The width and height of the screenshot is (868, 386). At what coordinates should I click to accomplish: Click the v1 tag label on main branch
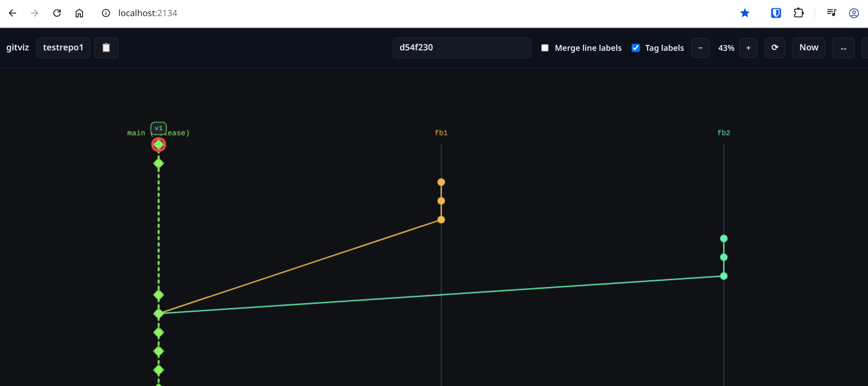coord(158,128)
